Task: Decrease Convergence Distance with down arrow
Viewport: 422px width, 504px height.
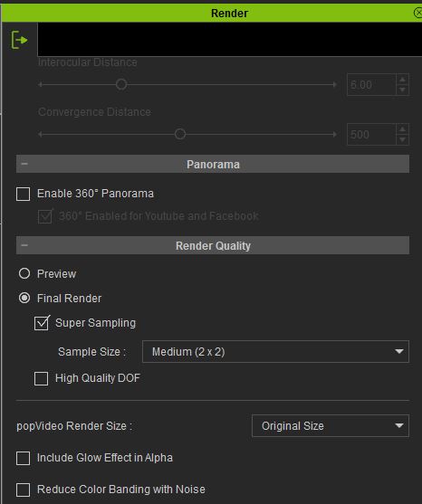Action: point(402,140)
